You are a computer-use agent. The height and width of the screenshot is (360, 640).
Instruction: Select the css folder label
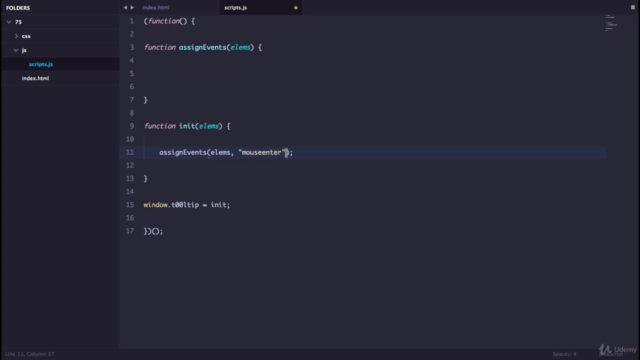[26, 36]
